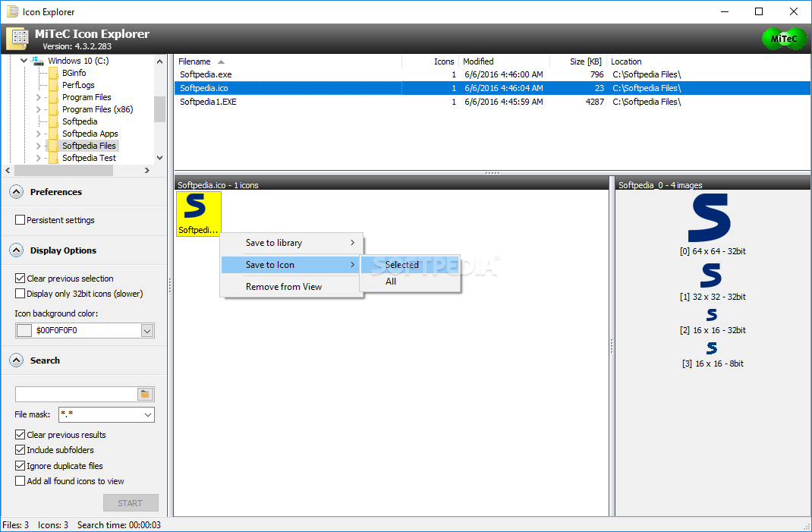The width and height of the screenshot is (812, 532).
Task: Enable Add all found icons to view
Action: [x=20, y=480]
